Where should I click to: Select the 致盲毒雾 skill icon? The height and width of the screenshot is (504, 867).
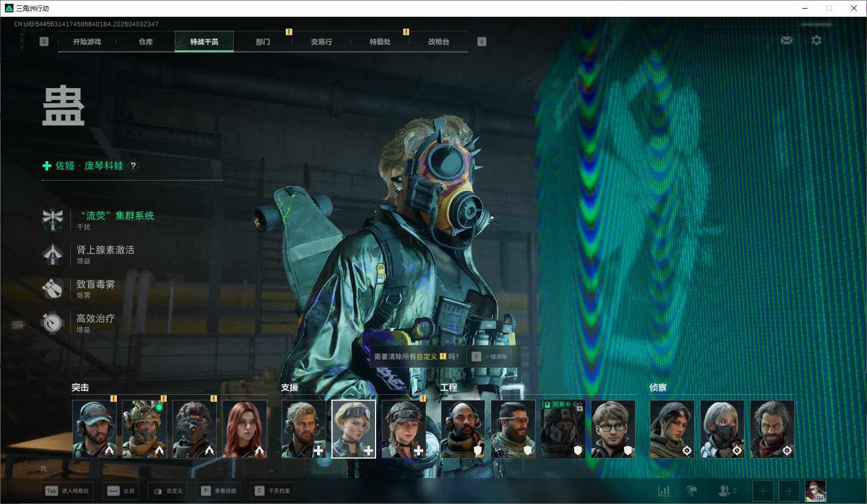(x=52, y=288)
